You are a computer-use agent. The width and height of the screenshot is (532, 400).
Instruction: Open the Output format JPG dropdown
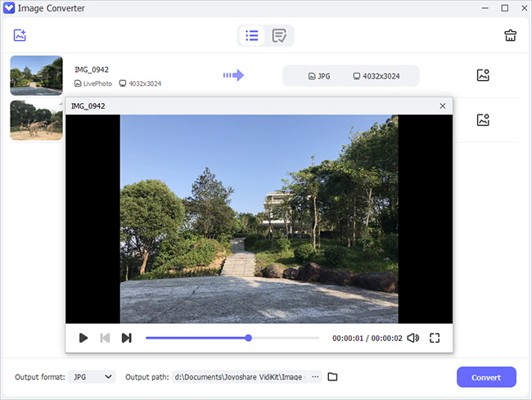92,377
